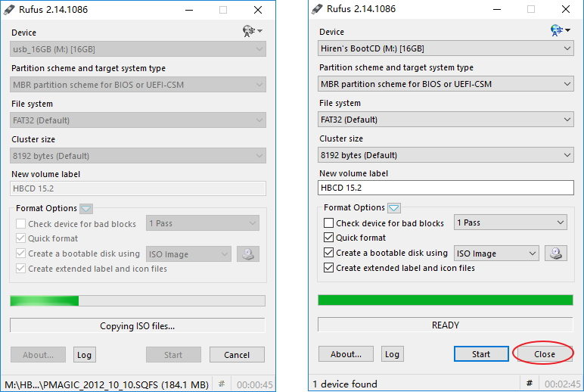
Task: Toggle advanced Format Options arrow in left window
Action: pos(86,208)
